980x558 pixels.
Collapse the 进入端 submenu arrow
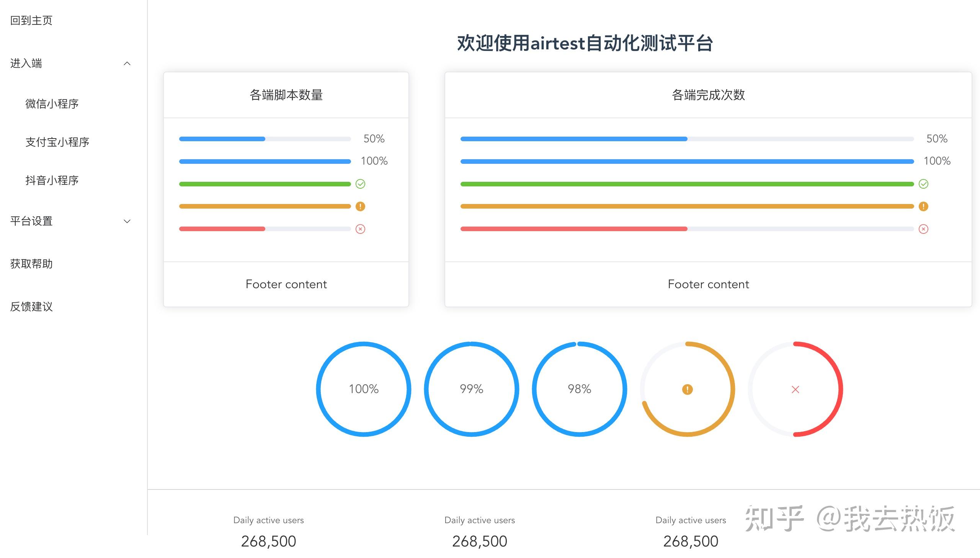point(127,64)
